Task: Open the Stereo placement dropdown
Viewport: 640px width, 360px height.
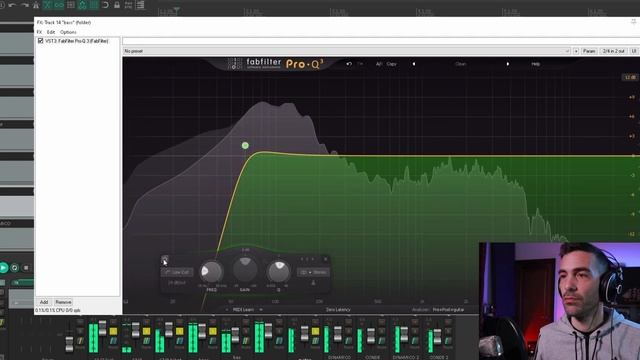Action: point(313,272)
